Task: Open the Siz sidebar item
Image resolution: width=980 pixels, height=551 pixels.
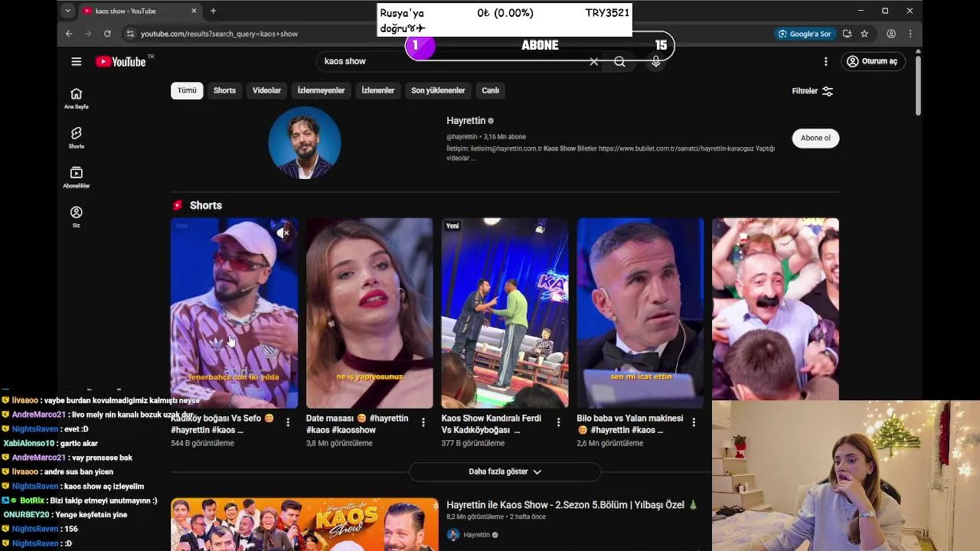Action: point(76,217)
